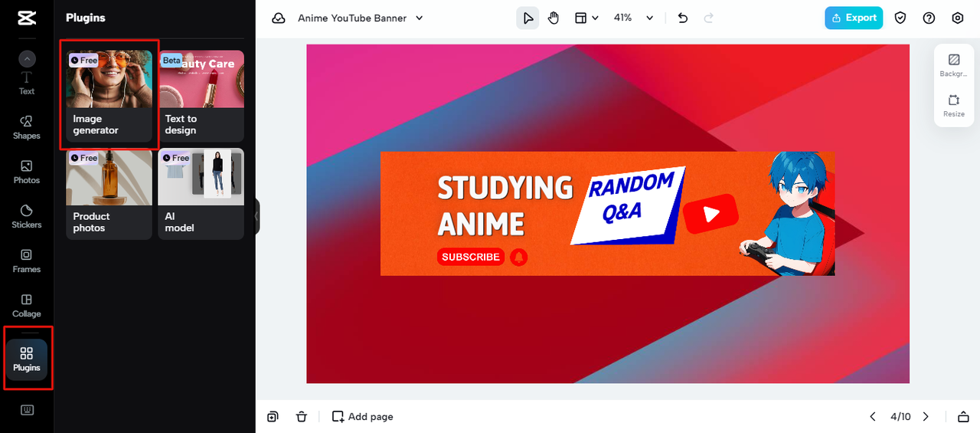This screenshot has height=433, width=980.
Task: Select the red bell icon on canvas
Action: pos(518,257)
